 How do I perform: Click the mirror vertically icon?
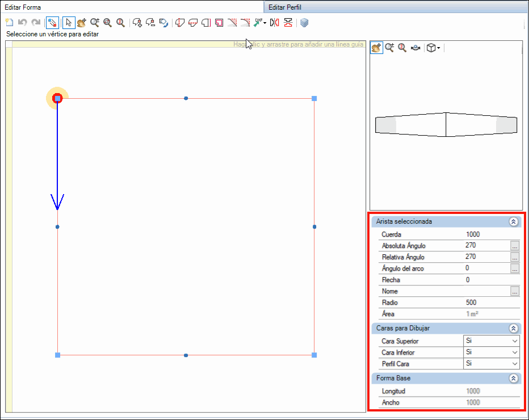(288, 23)
